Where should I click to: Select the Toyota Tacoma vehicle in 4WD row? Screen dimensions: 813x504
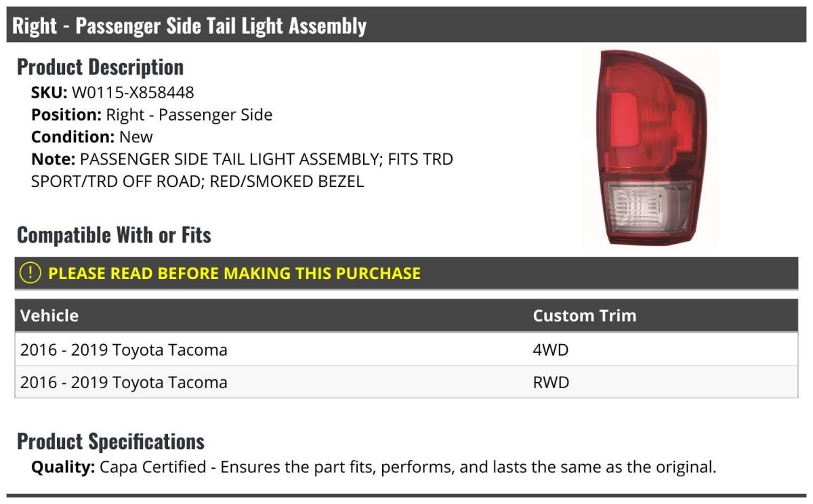point(124,350)
